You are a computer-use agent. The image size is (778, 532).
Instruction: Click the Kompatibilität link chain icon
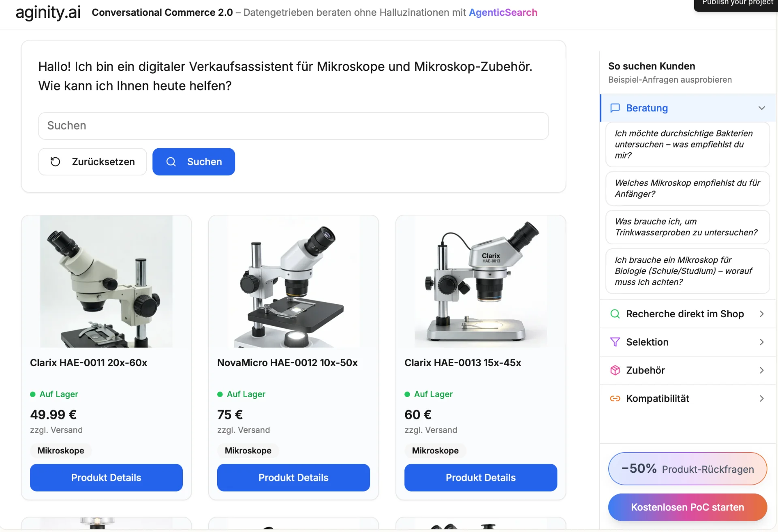point(615,399)
